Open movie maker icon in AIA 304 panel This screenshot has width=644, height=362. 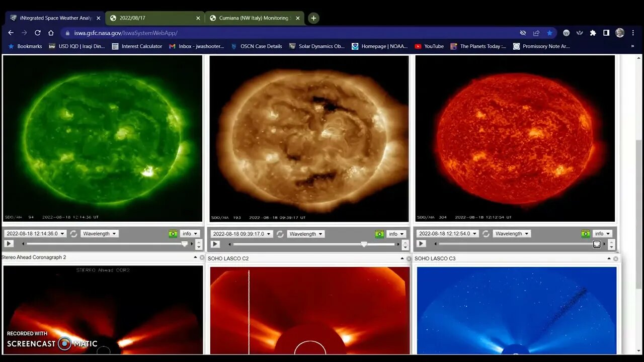tap(586, 234)
